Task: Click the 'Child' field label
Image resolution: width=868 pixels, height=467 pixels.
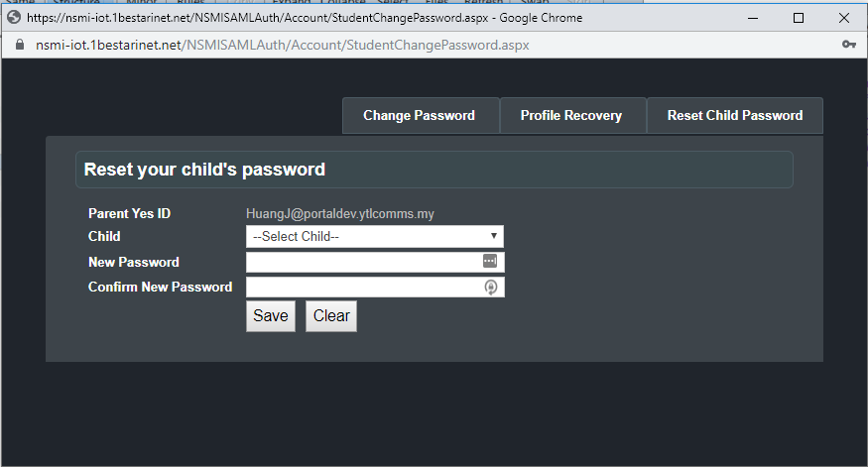Action: (104, 236)
